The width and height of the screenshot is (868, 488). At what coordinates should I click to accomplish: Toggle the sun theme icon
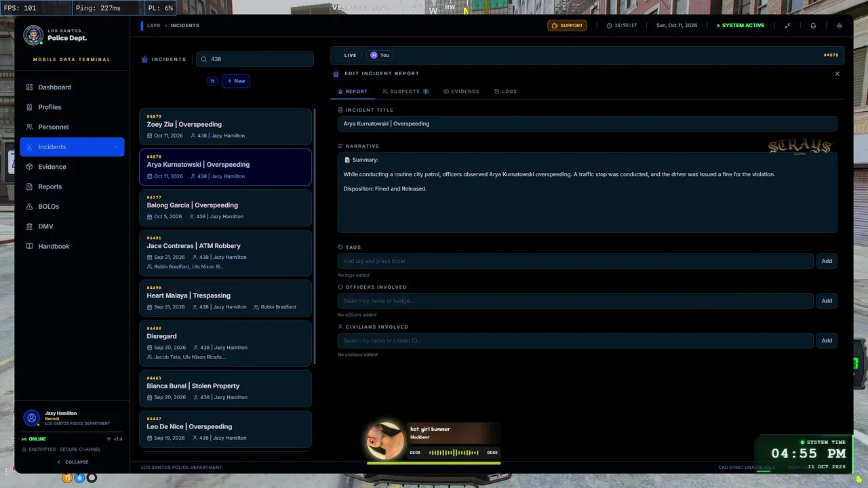(840, 26)
